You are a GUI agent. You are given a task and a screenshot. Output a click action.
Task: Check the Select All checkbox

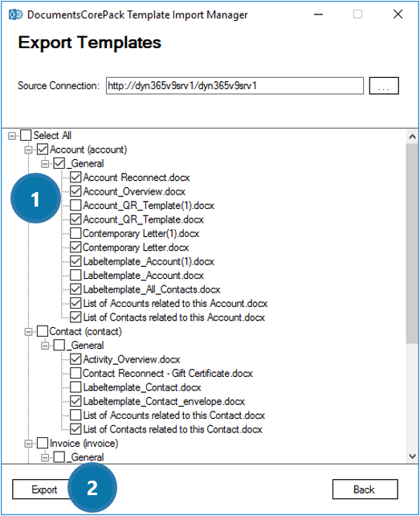coord(26,135)
